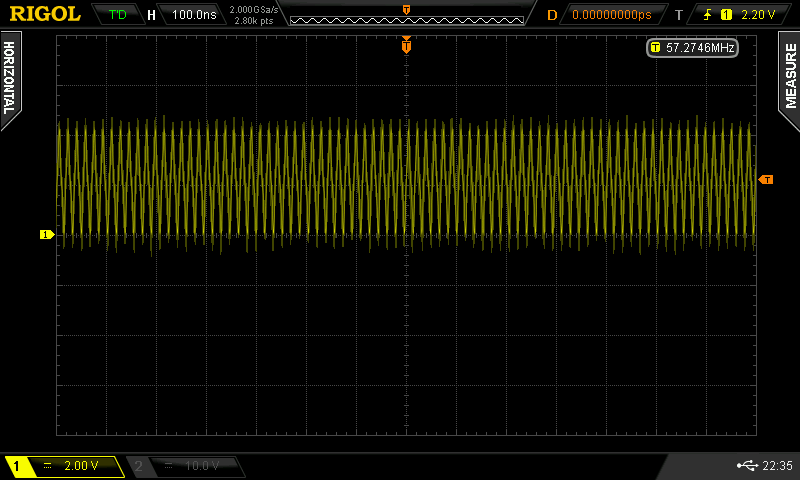This screenshot has width=800, height=480.
Task: Click the T'D trigger status indicator
Action: pos(117,15)
